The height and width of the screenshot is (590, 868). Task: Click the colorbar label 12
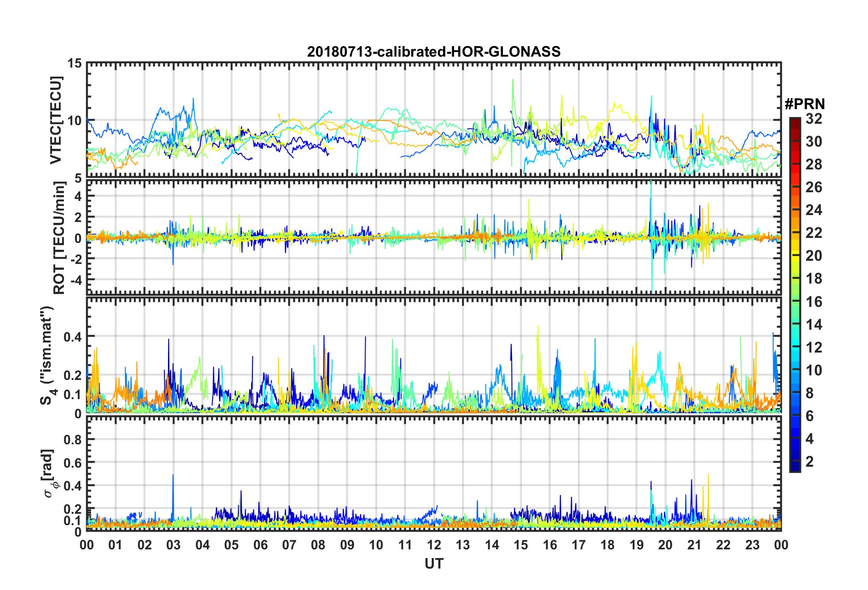[x=814, y=348]
